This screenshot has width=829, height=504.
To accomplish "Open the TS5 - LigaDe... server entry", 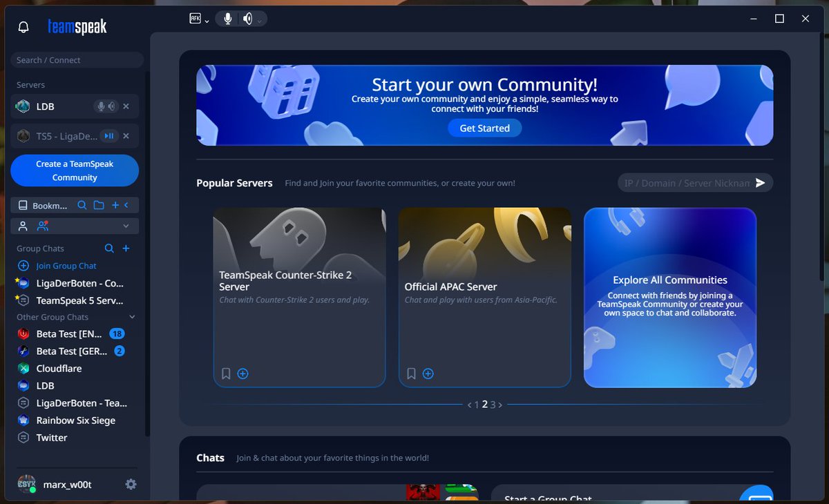I will (x=75, y=136).
